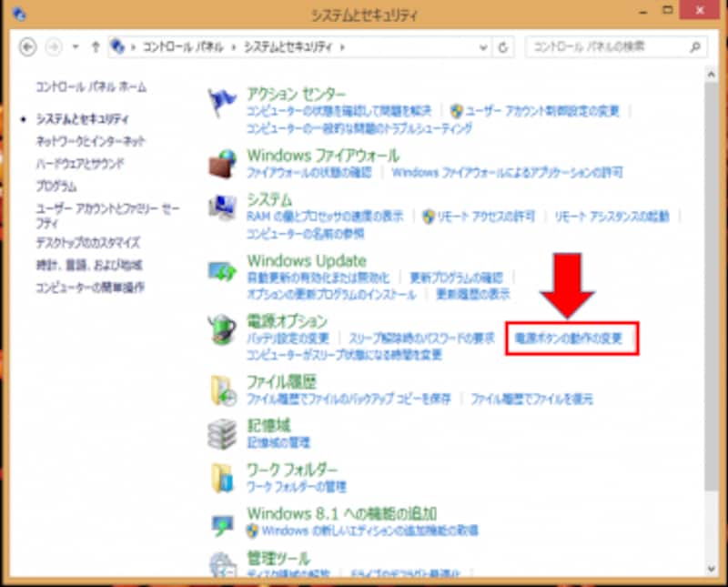Select ネットワークとインターネット in sidebar
This screenshot has width=728, height=587.
point(90,141)
